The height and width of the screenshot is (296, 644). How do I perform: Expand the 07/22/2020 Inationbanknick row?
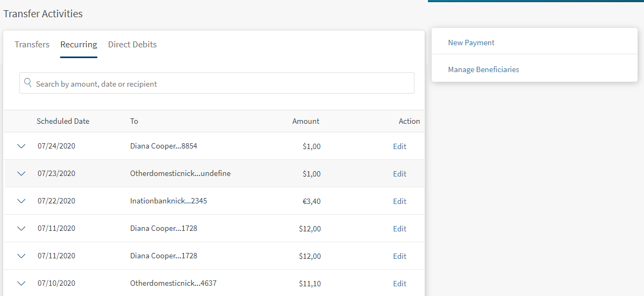pyautogui.click(x=22, y=201)
